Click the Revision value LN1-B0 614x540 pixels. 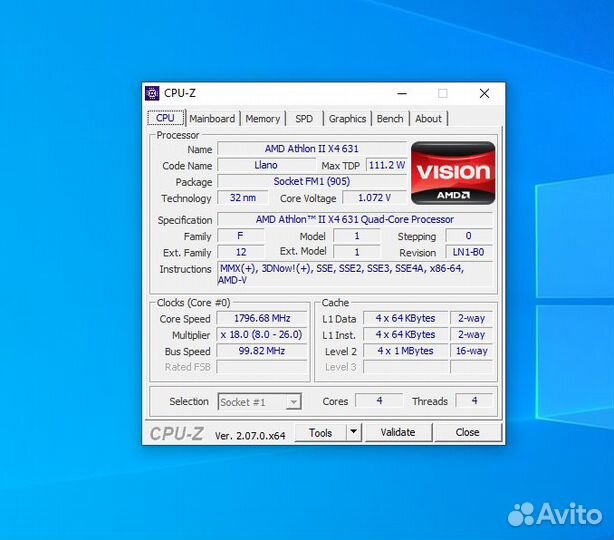click(x=469, y=252)
